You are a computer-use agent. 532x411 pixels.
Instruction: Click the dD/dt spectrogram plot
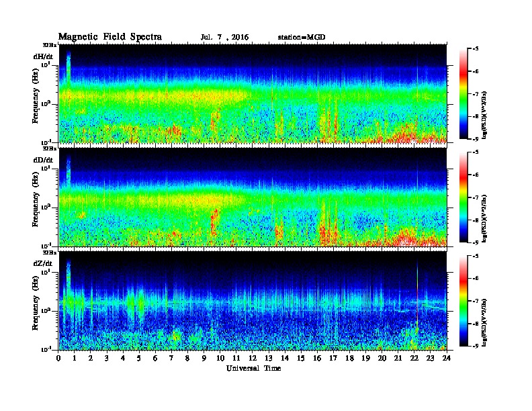point(253,197)
